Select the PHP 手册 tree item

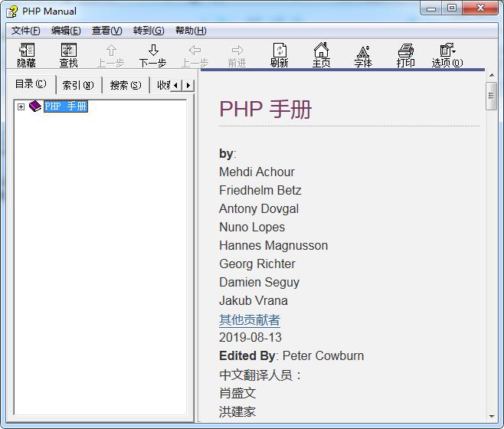[x=66, y=106]
